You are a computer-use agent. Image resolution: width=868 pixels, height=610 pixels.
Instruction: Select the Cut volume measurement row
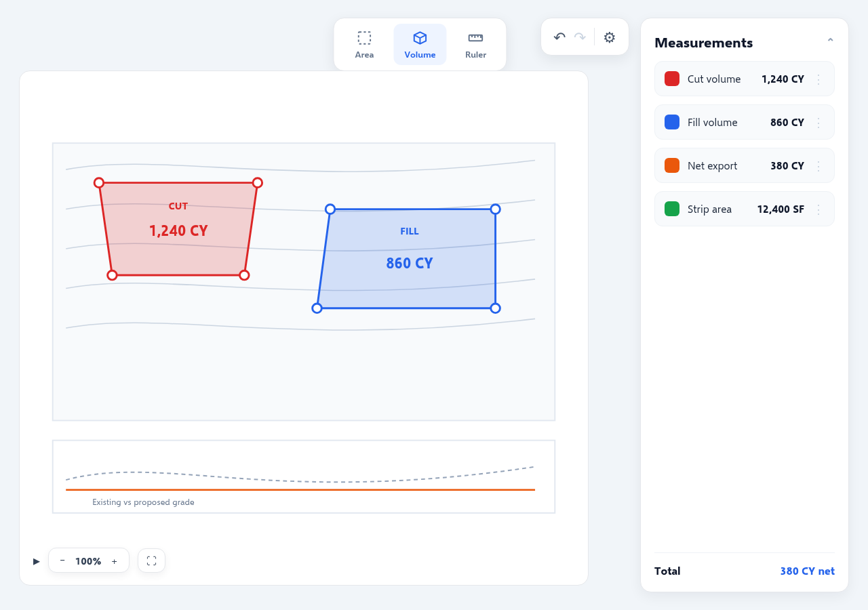[745, 79]
